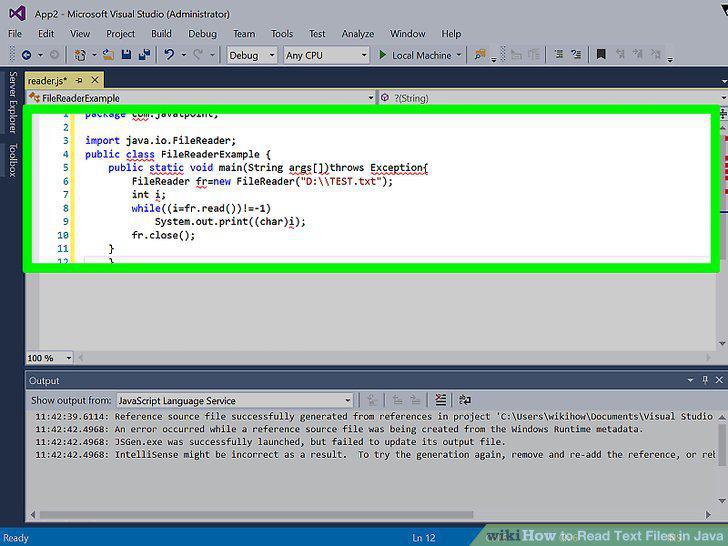Toggle a bookmark on current line
The image size is (728, 546).
point(601,55)
